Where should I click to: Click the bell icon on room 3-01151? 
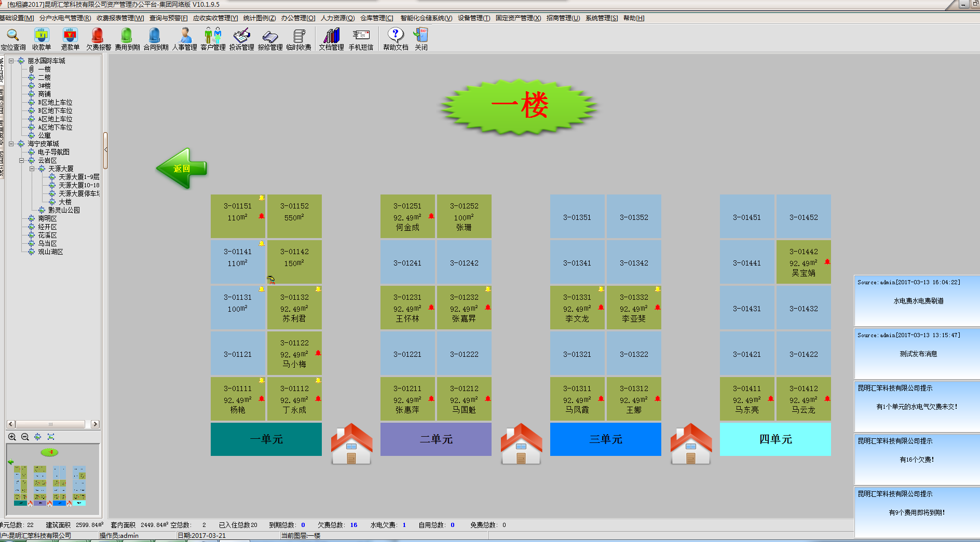262,198
